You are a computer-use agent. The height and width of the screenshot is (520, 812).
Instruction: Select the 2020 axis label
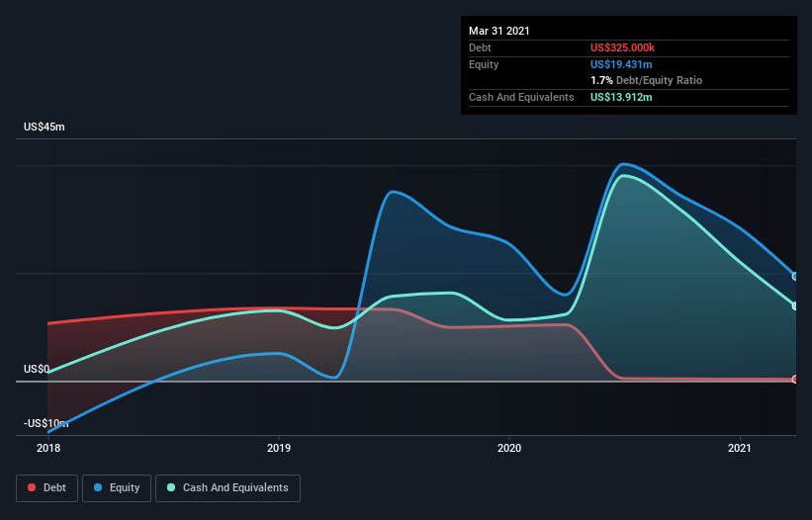pos(509,448)
